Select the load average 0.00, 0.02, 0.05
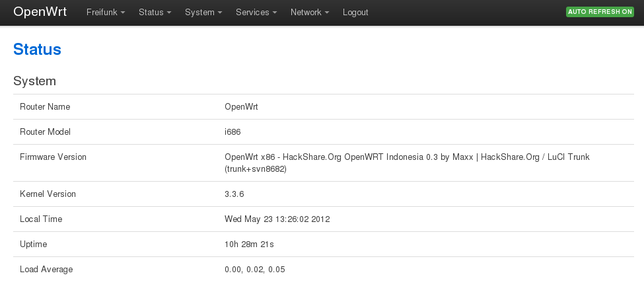This screenshot has width=644, height=298. click(x=255, y=270)
